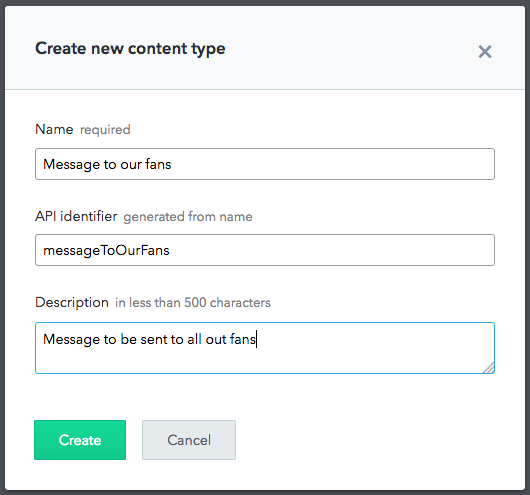This screenshot has width=530, height=495.
Task: Click the 'generated from name' hint text
Action: click(x=188, y=217)
